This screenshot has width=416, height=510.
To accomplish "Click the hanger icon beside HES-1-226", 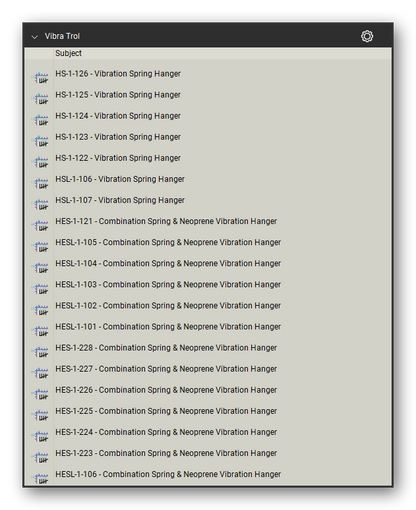I will coord(40,394).
